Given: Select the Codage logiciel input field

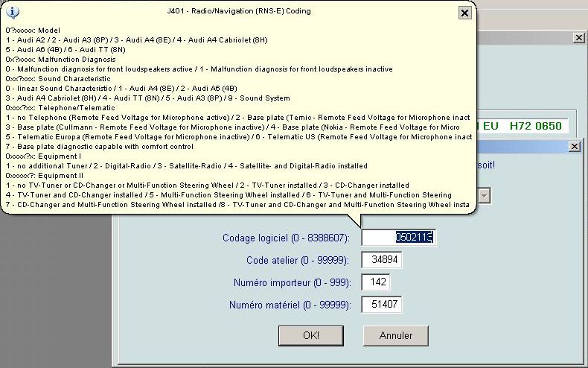Looking at the screenshot, I should point(398,238).
